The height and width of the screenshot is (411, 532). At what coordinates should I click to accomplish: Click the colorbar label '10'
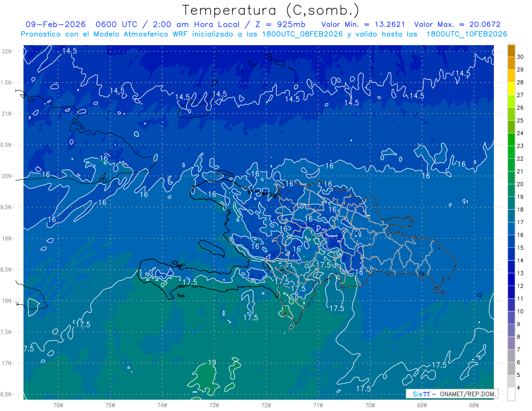(x=520, y=311)
